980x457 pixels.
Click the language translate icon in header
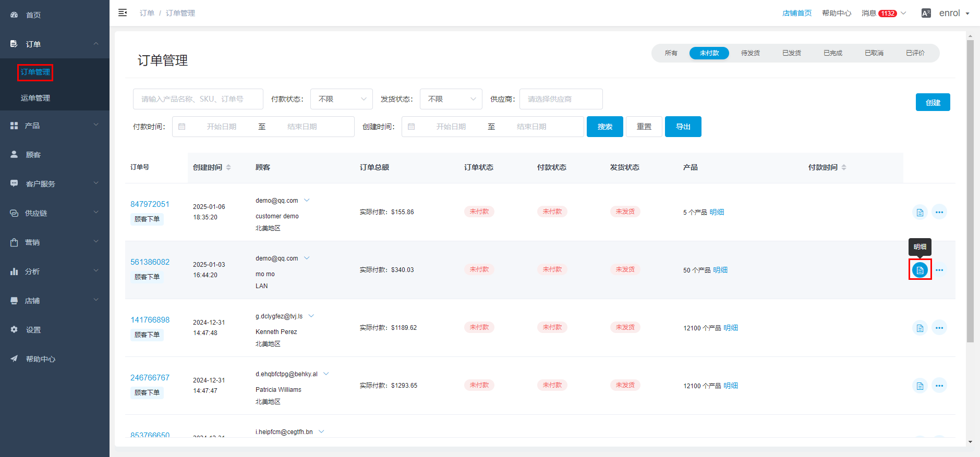click(926, 13)
